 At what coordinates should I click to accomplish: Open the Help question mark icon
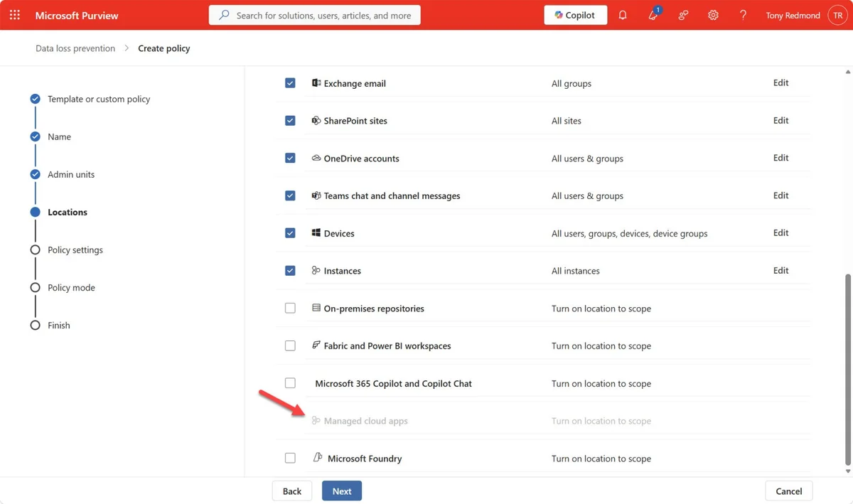743,15
